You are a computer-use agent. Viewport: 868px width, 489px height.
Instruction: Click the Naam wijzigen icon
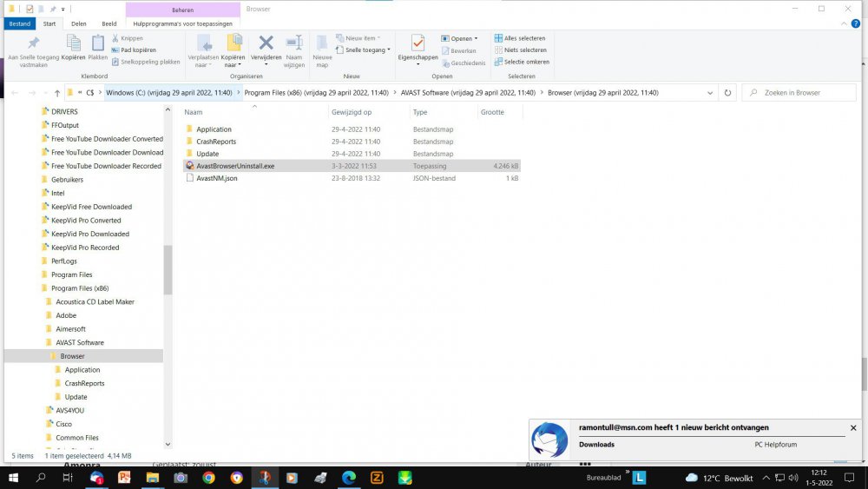point(294,44)
